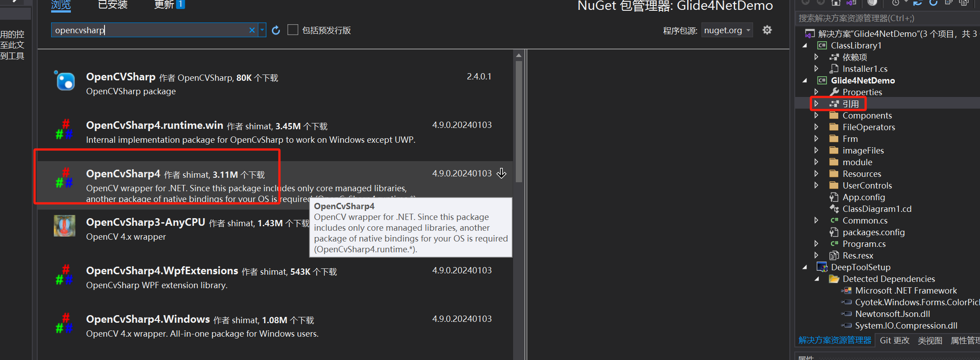Click the Common.cs C# file icon
This screenshot has width=980, height=360.
tap(834, 220)
